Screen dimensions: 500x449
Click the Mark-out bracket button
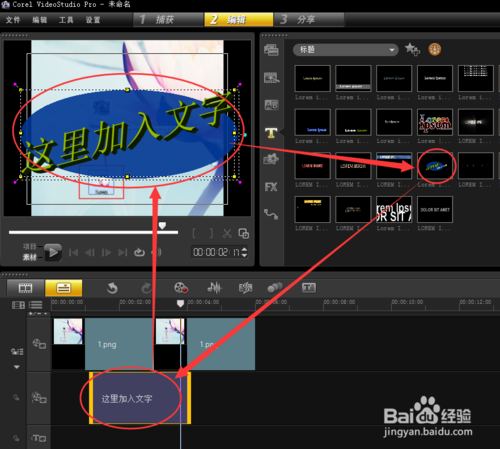pyautogui.click(x=211, y=233)
